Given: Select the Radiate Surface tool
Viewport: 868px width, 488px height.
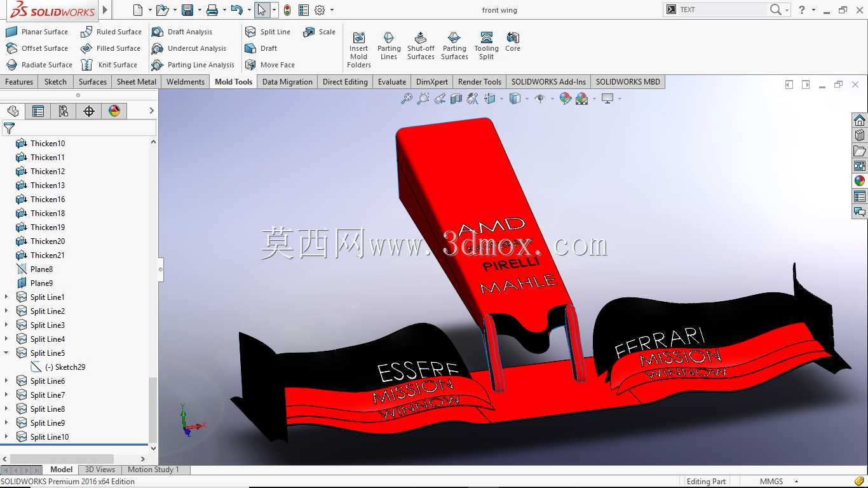Looking at the screenshot, I should pyautogui.click(x=39, y=65).
